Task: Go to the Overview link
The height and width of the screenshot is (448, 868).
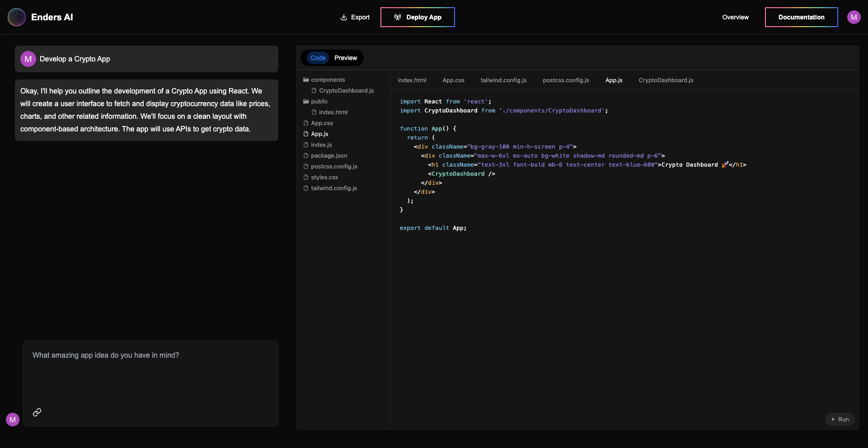Action: [x=735, y=17]
